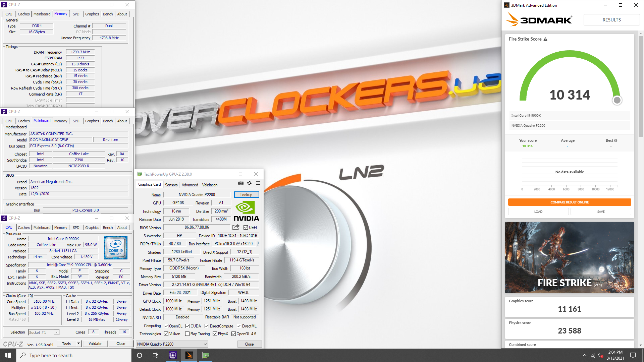
Task: Show hidden system tray icons
Action: point(584,355)
